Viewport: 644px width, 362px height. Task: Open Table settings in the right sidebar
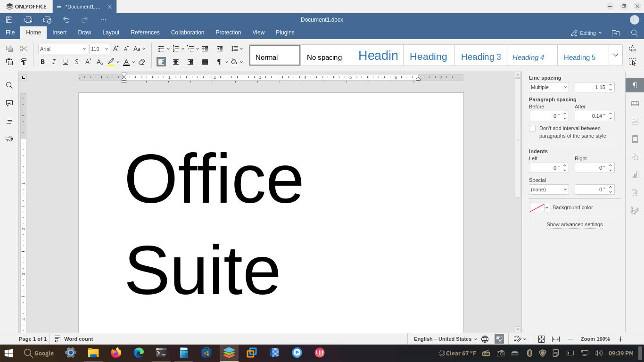[635, 103]
